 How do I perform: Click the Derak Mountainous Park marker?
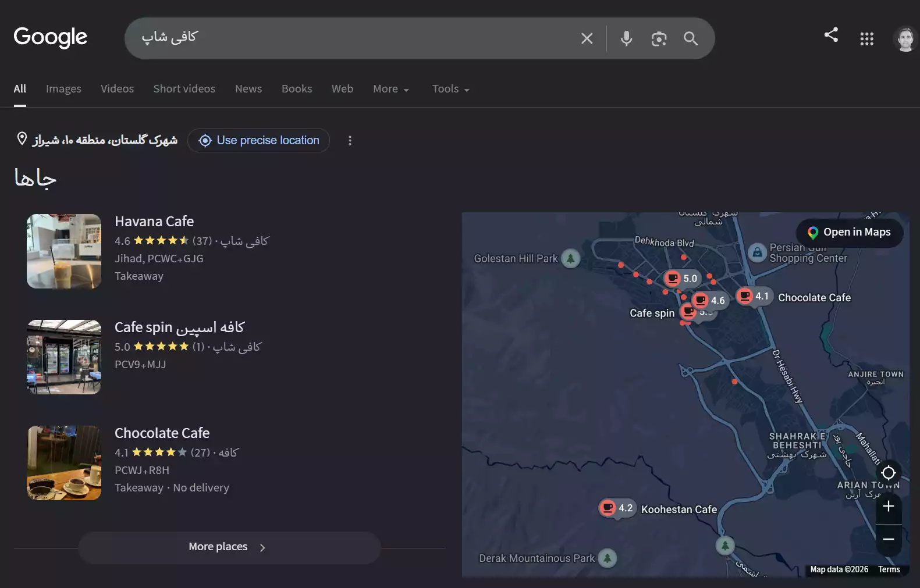click(x=608, y=558)
